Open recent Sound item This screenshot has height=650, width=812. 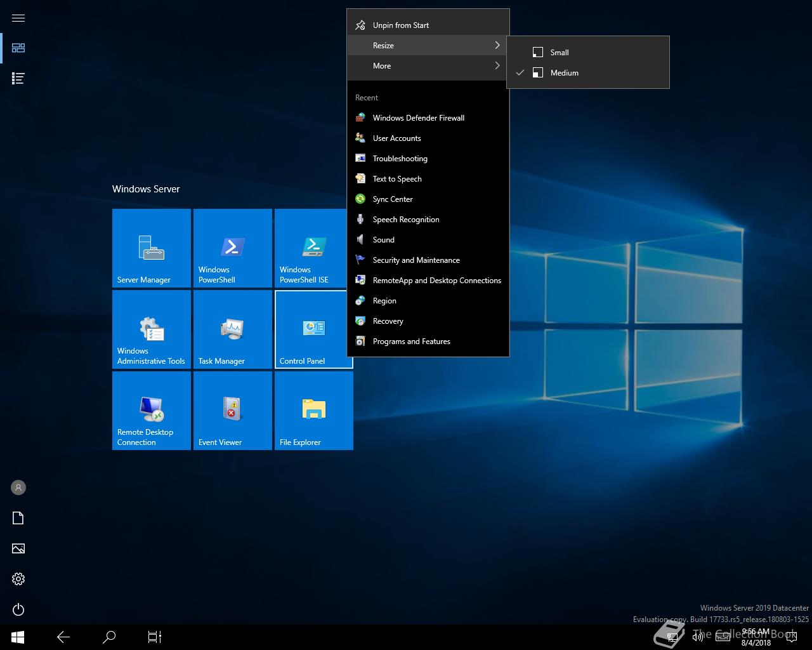coord(428,240)
